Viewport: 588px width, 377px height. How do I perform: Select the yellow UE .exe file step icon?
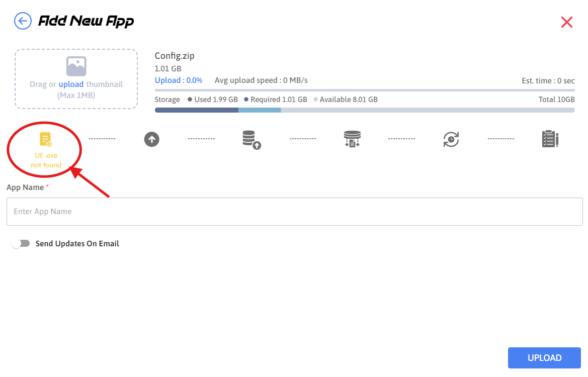[46, 139]
